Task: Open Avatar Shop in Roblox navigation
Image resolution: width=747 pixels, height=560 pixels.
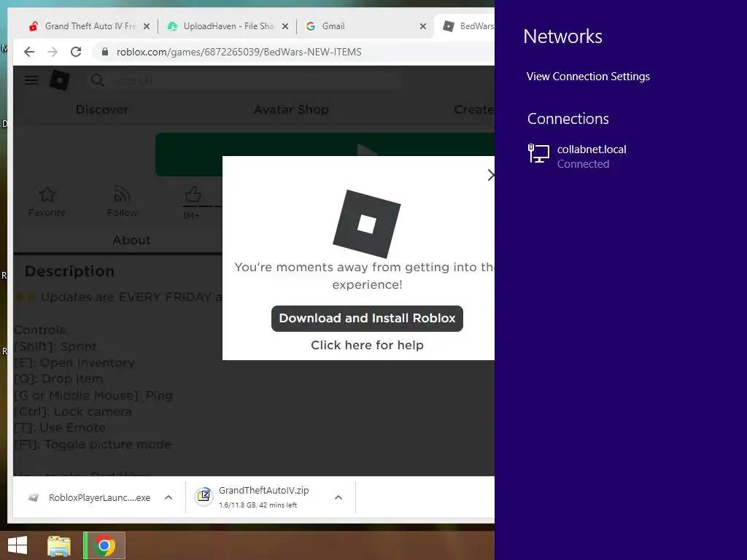Action: click(x=291, y=109)
